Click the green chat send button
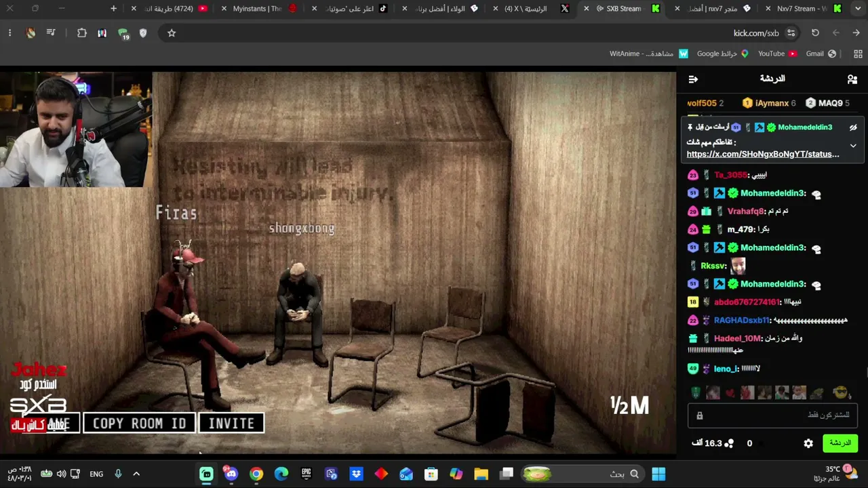Image resolution: width=868 pixels, height=488 pixels. pyautogui.click(x=840, y=443)
